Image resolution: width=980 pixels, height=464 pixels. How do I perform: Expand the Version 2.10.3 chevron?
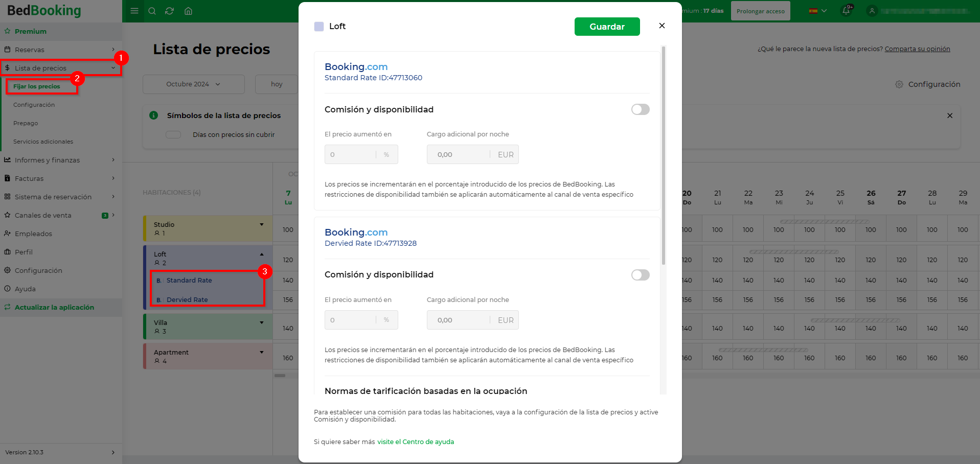coord(113,452)
